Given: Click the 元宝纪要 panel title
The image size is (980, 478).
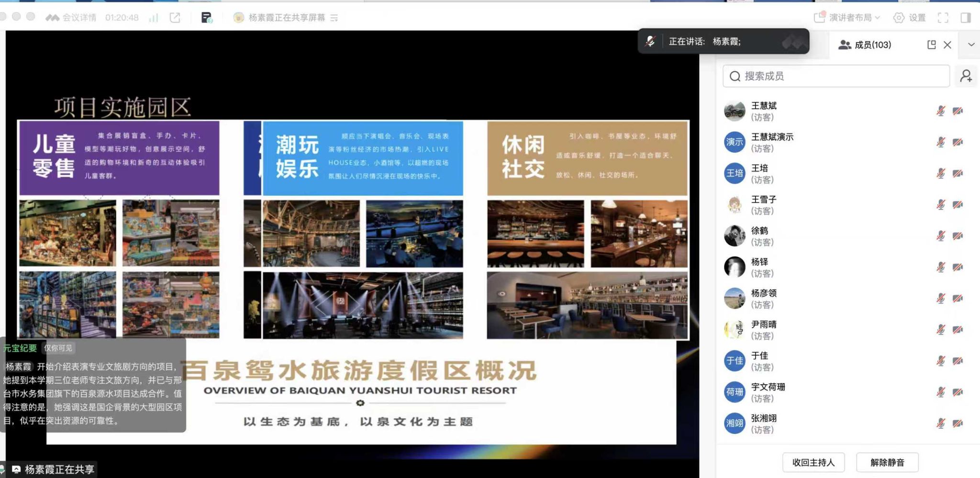Looking at the screenshot, I should 20,348.
